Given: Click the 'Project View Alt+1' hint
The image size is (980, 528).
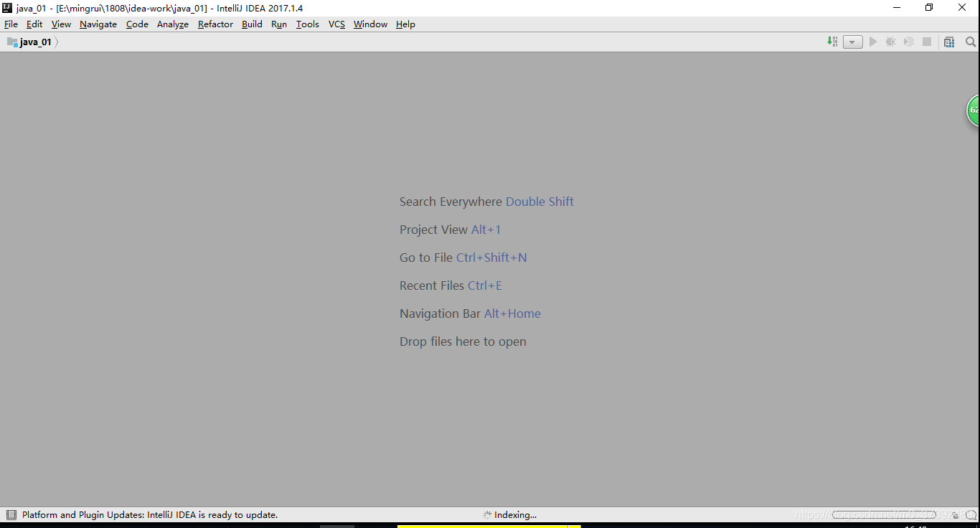Looking at the screenshot, I should [x=450, y=230].
